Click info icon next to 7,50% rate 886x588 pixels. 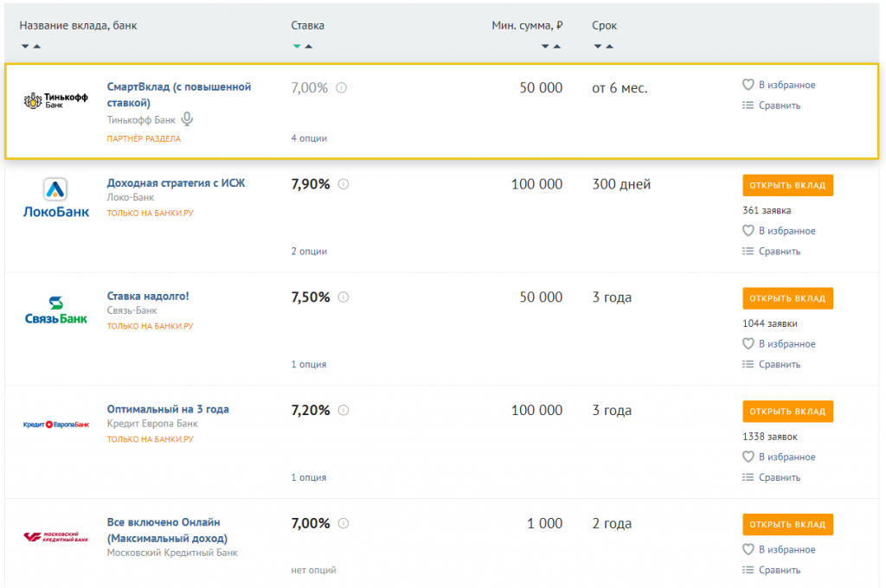pyautogui.click(x=343, y=297)
